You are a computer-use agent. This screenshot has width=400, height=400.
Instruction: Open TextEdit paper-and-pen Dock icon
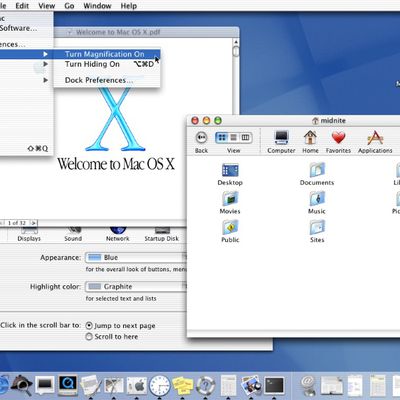(x=91, y=386)
